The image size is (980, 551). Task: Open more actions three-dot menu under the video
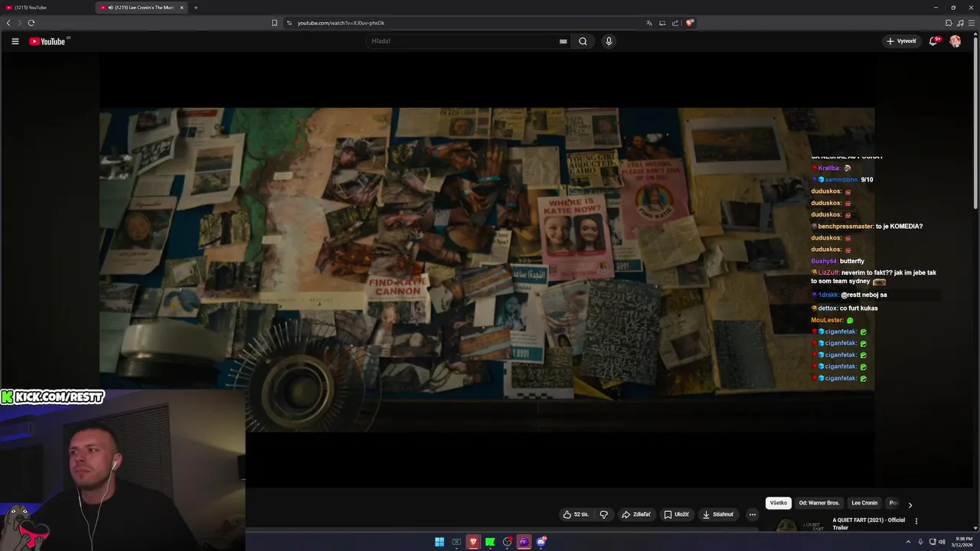coord(752,514)
